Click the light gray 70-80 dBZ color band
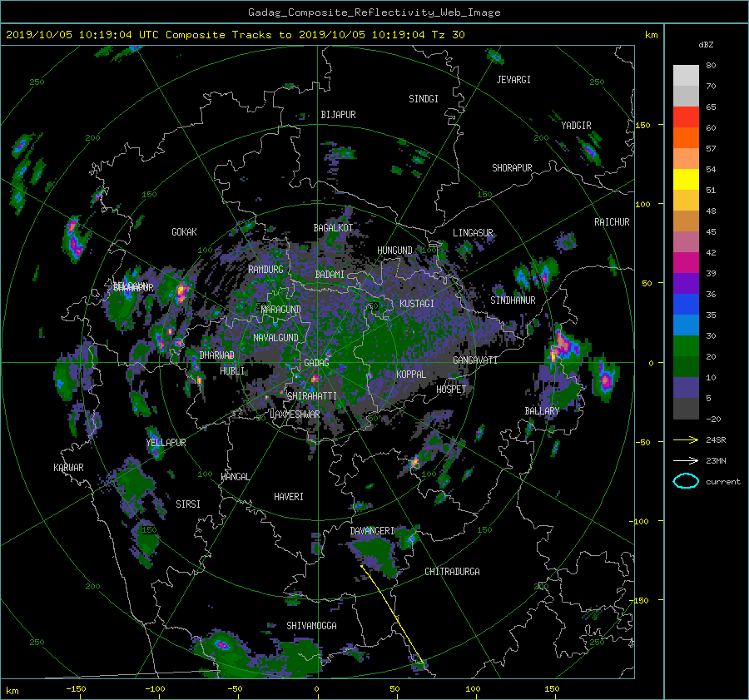749x700 pixels. coord(686,76)
